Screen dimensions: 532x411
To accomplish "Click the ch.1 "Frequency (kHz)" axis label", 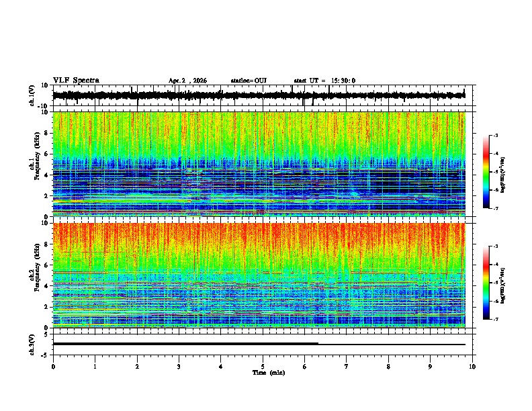I will coord(37,156).
